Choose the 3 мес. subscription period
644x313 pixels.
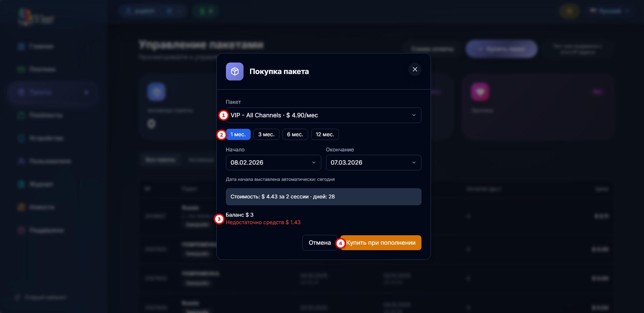266,135
